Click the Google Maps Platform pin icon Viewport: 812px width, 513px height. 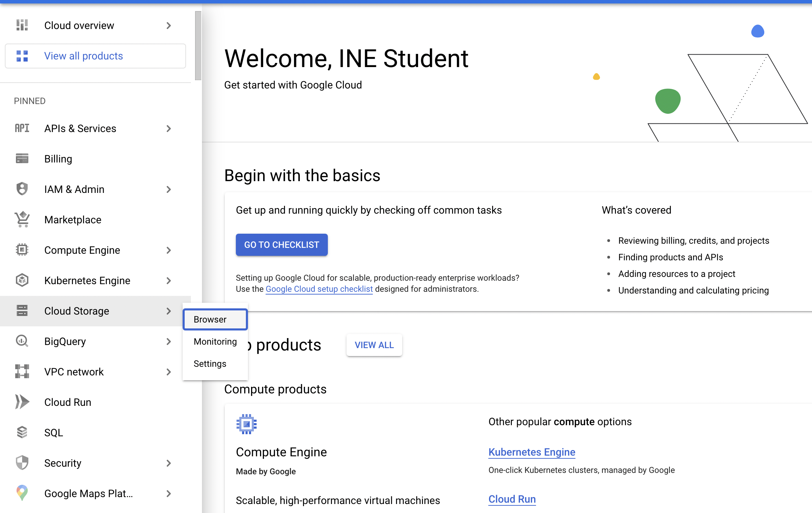coord(21,493)
